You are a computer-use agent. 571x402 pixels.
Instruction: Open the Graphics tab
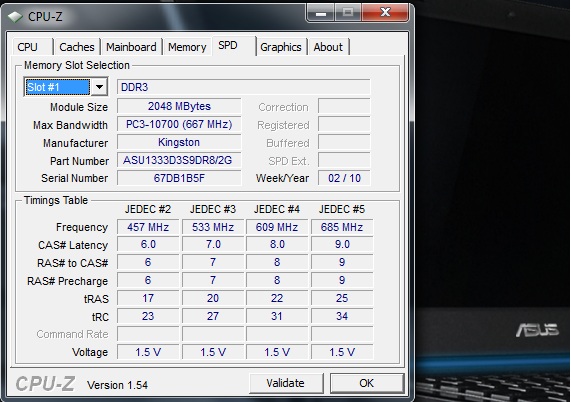click(281, 47)
